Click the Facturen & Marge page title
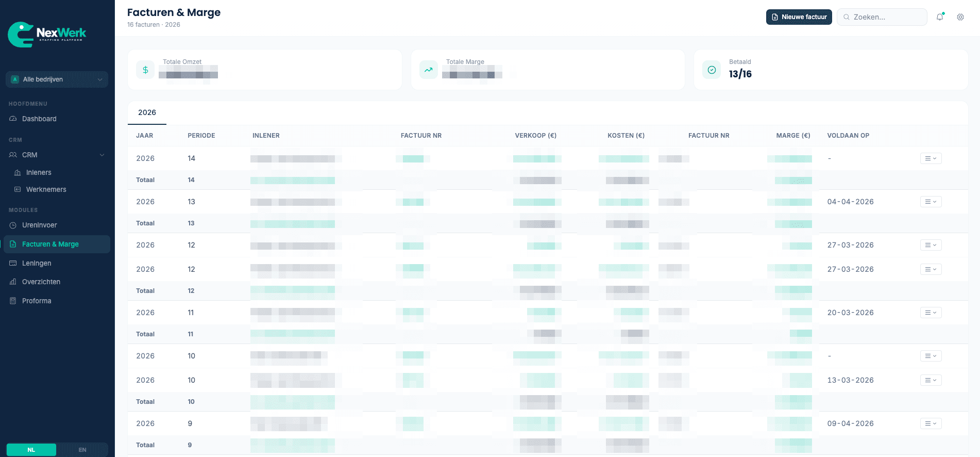 (174, 12)
